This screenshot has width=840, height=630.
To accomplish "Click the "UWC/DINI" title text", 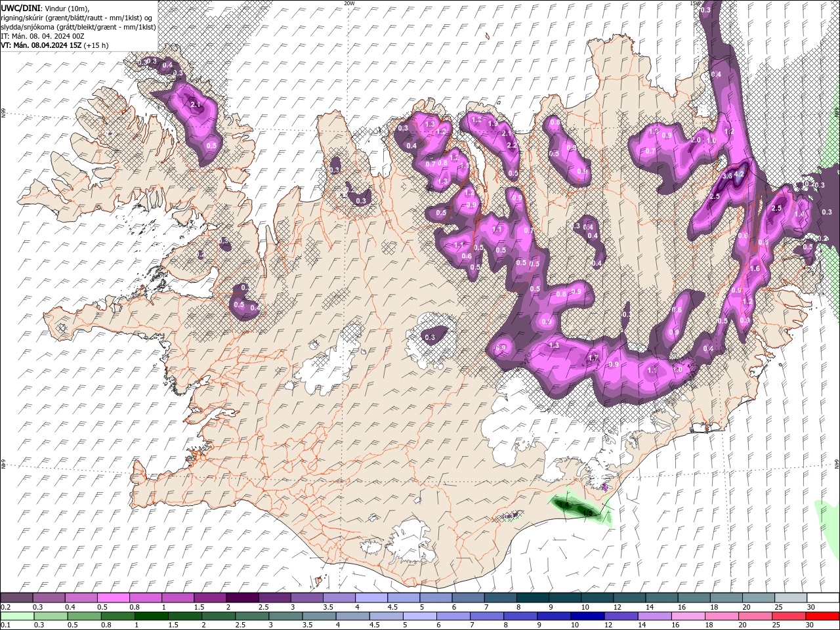I will click(x=20, y=7).
